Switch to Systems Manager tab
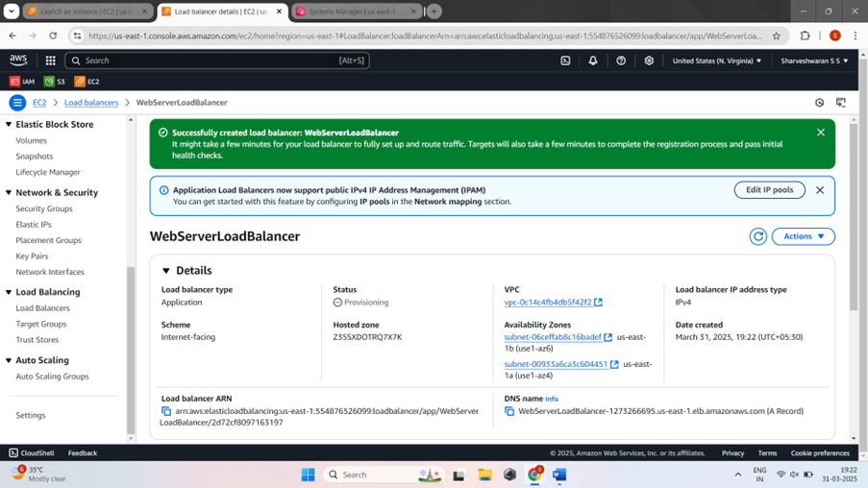 click(358, 12)
